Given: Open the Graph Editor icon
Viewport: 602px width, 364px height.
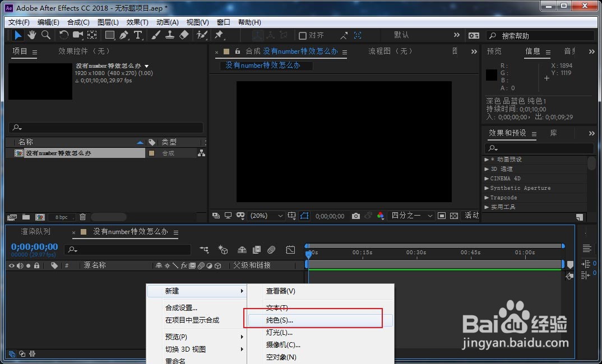Looking at the screenshot, I should [291, 250].
